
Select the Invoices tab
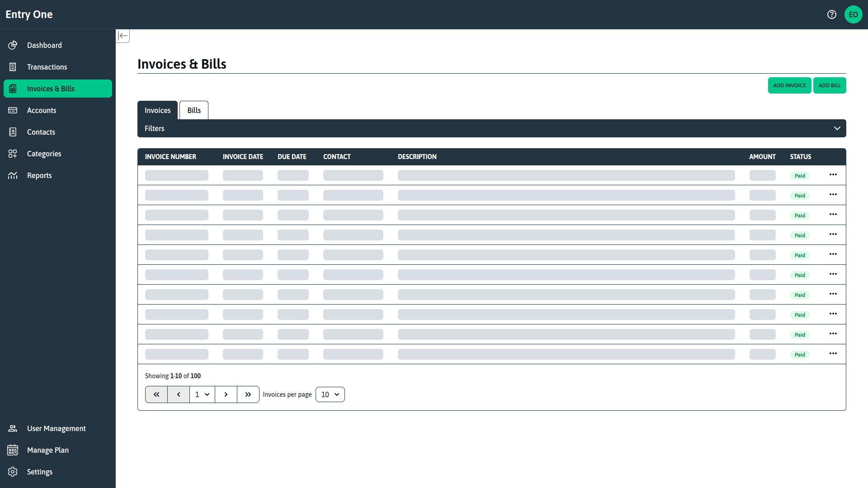click(157, 110)
